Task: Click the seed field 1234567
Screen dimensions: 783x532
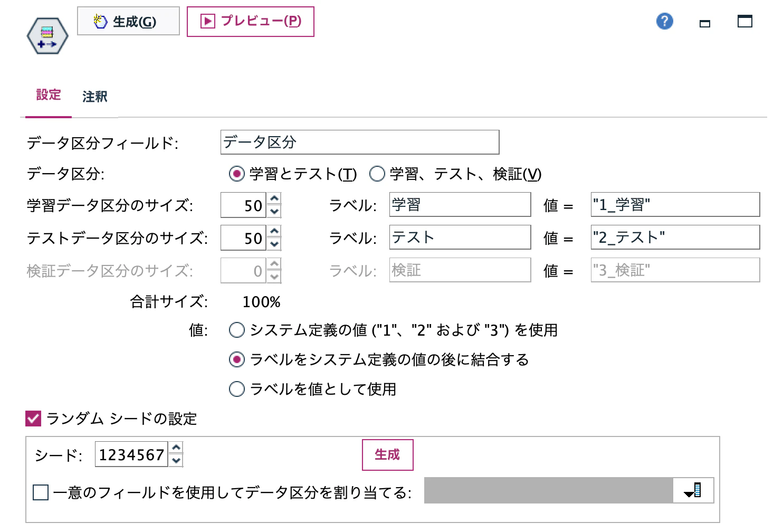Action: [x=131, y=454]
